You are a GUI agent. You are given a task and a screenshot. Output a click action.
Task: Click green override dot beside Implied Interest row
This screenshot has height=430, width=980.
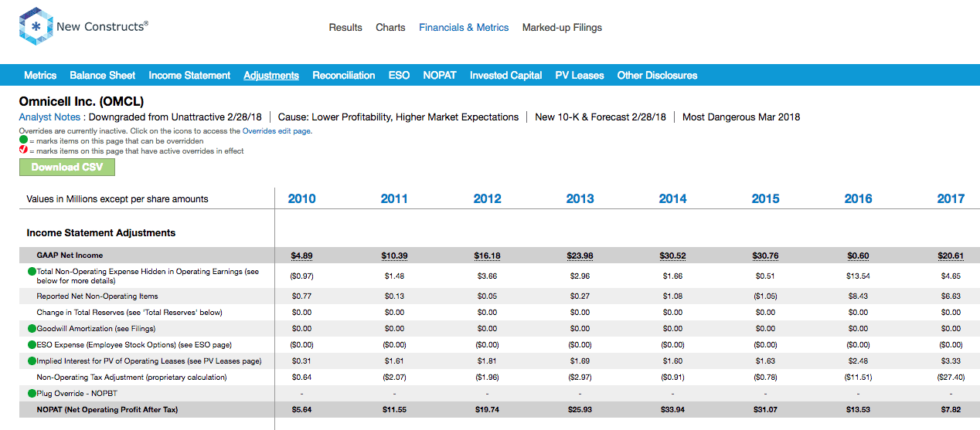32,361
